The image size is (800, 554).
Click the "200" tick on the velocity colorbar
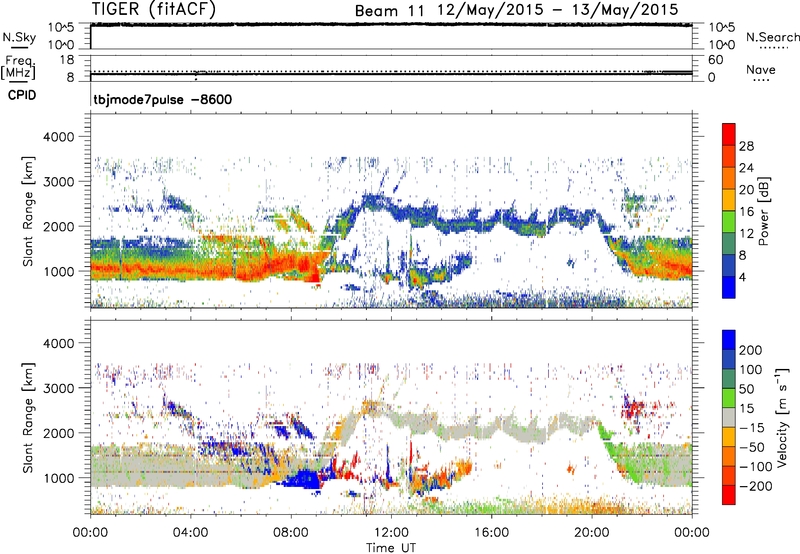click(751, 350)
